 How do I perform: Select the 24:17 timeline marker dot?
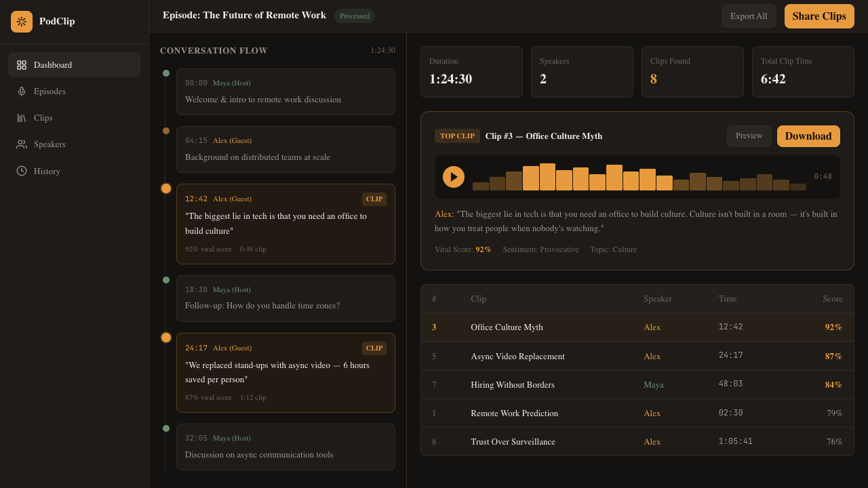pyautogui.click(x=166, y=338)
